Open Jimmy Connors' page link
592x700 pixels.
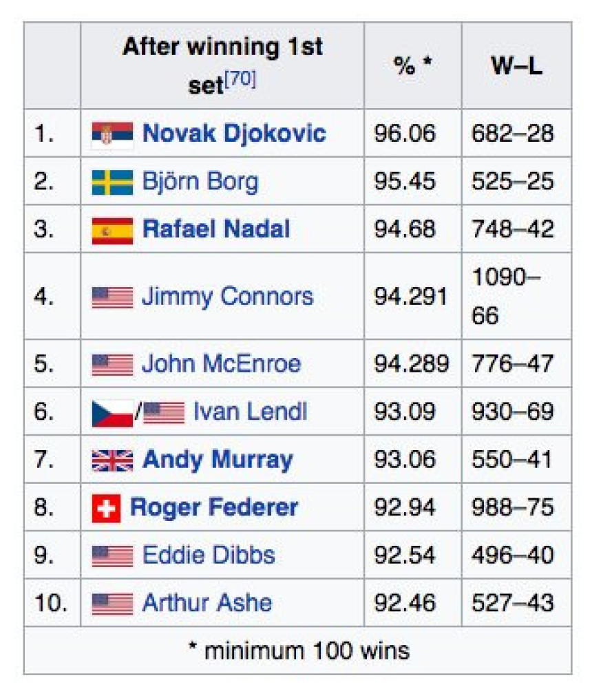[x=228, y=297]
